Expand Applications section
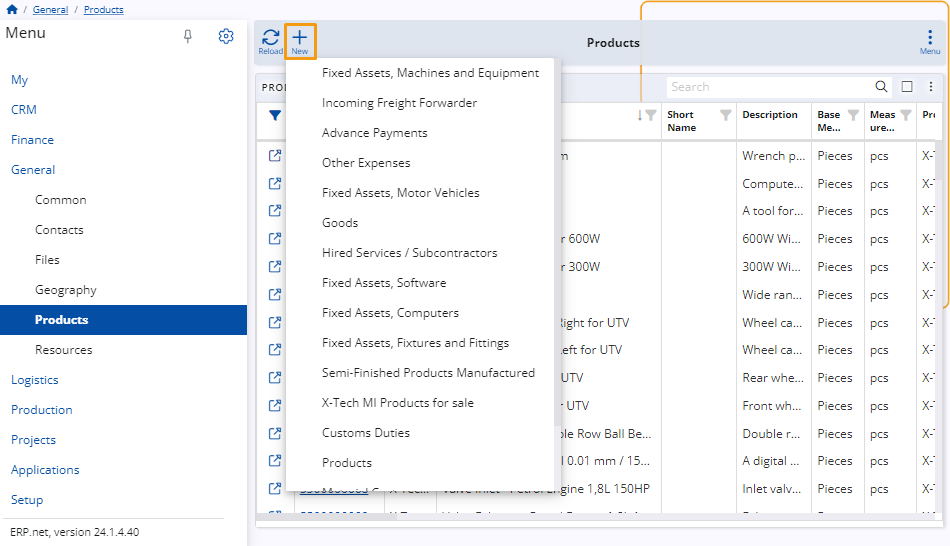Image resolution: width=950 pixels, height=546 pixels. pos(45,470)
